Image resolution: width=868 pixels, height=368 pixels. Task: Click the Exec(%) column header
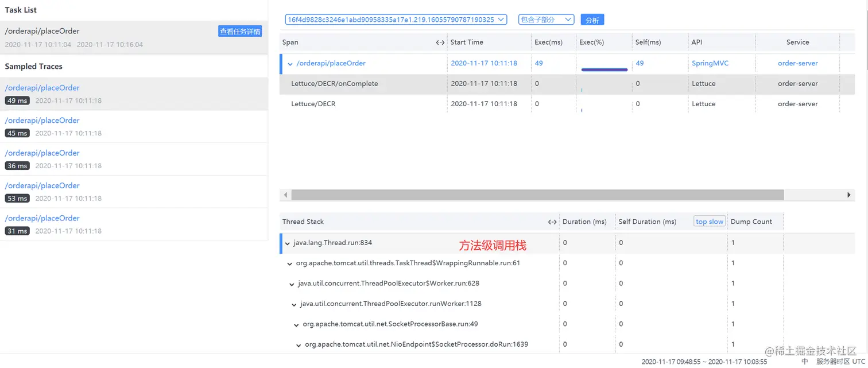click(x=592, y=42)
